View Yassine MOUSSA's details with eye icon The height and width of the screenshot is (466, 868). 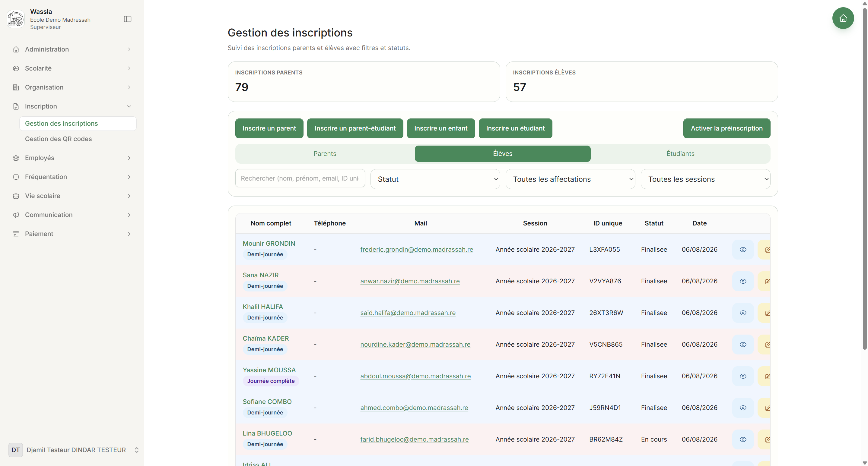[x=743, y=376]
